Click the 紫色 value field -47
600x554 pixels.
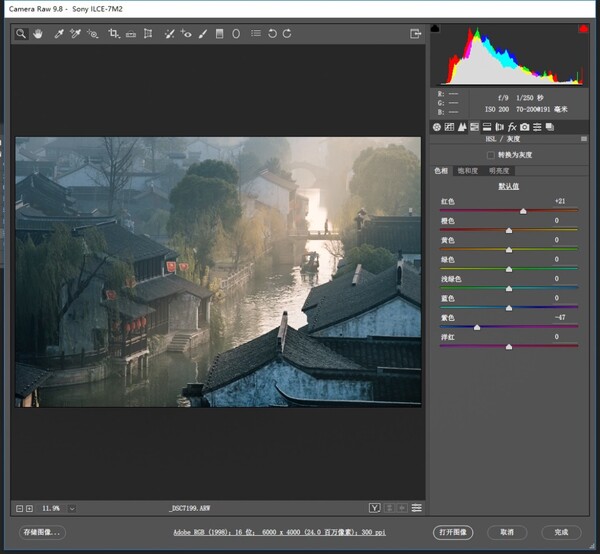[x=560, y=317]
